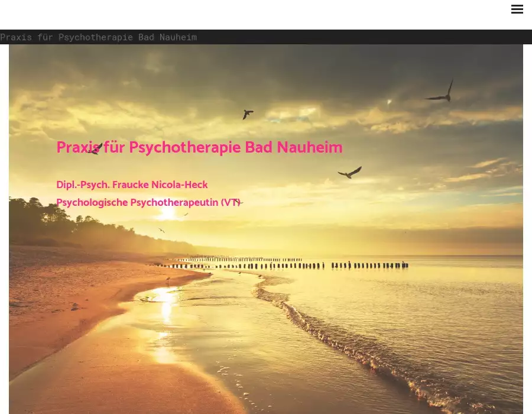Click the name Nicola-Heck in the subtitle
The height and width of the screenshot is (414, 532).
[180, 185]
